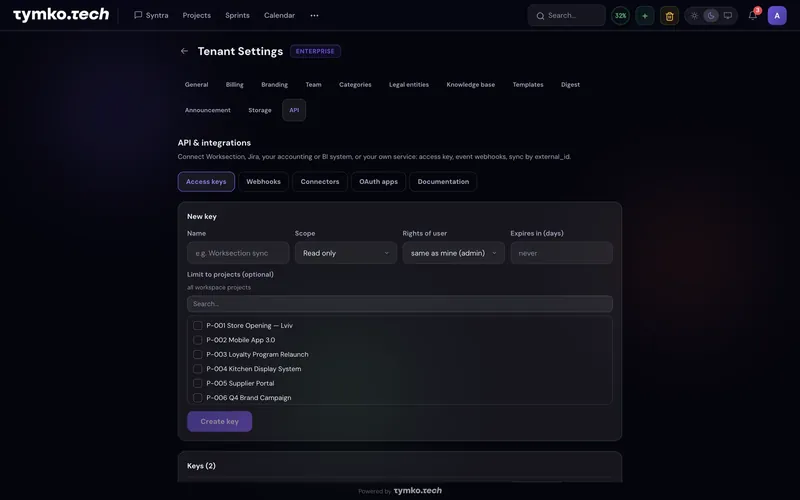This screenshot has width=800, height=500.
Task: Switch to the Categories tab
Action: pyautogui.click(x=355, y=85)
